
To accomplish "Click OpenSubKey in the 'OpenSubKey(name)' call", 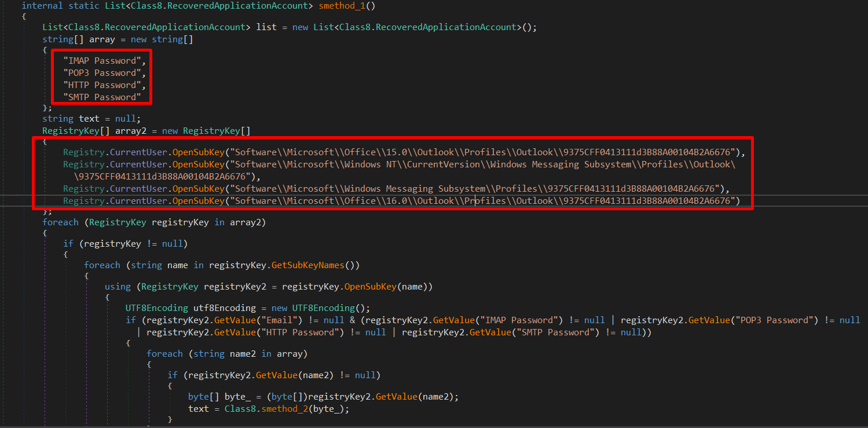I will pos(371,287).
